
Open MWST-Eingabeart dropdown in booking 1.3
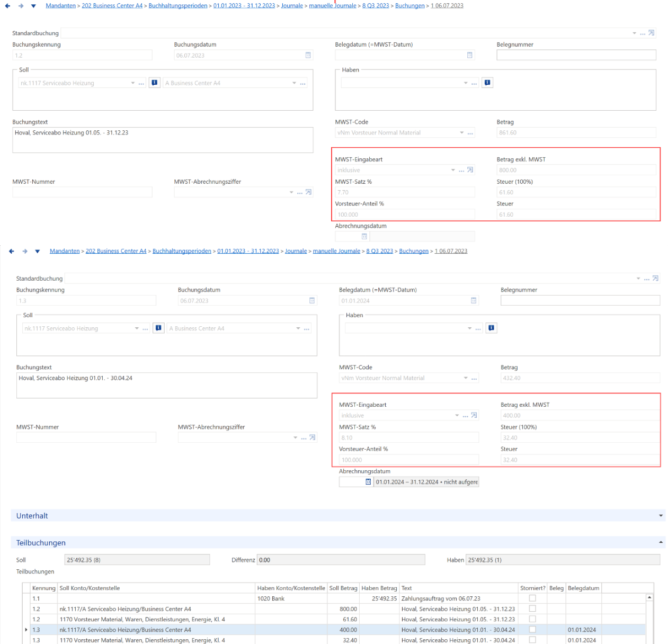click(457, 416)
